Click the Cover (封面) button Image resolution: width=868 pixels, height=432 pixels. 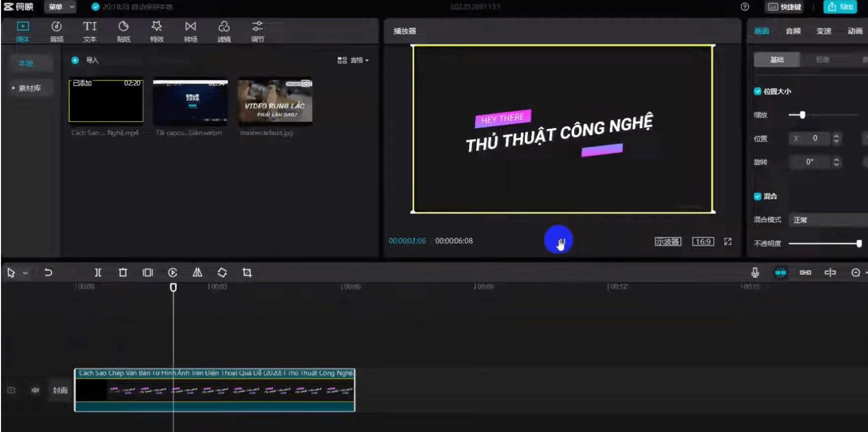click(x=60, y=390)
